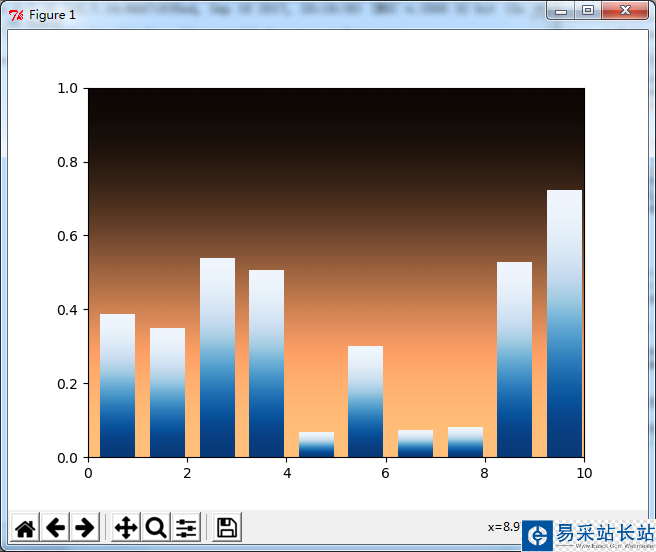Click the y-axis label 1.0
The image size is (656, 552).
pyautogui.click(x=67, y=88)
